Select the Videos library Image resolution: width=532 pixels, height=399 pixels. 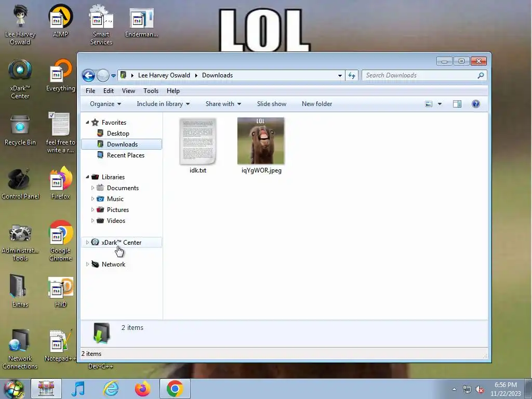pos(116,220)
